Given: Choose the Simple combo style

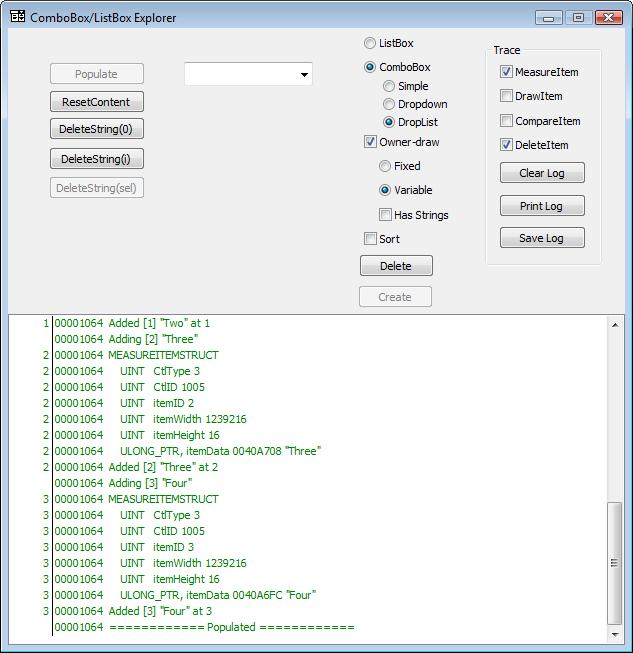Looking at the screenshot, I should [x=389, y=86].
